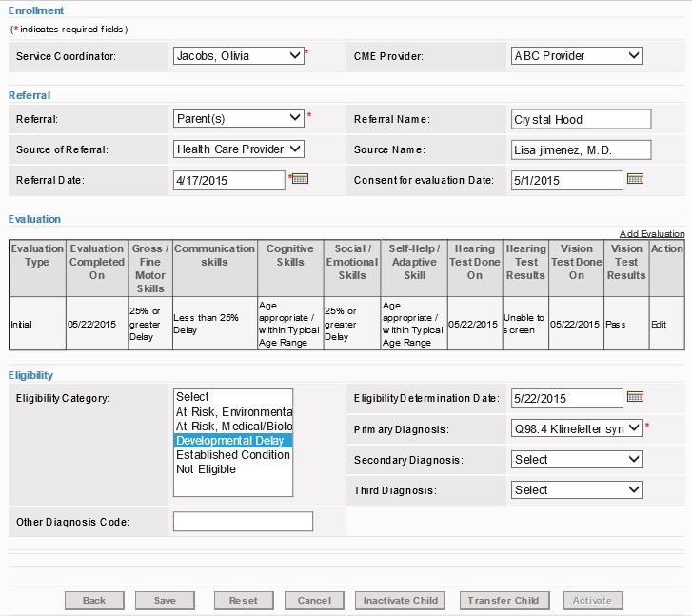The image size is (692, 616).
Task: Open the Third Diagnosis dropdown
Action: (x=577, y=489)
